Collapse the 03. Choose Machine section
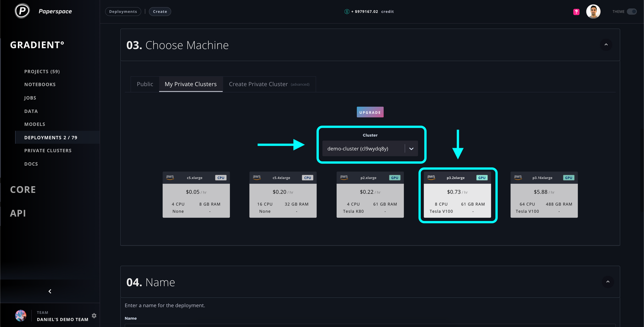Viewport: 644px width, 327px height. pos(606,45)
